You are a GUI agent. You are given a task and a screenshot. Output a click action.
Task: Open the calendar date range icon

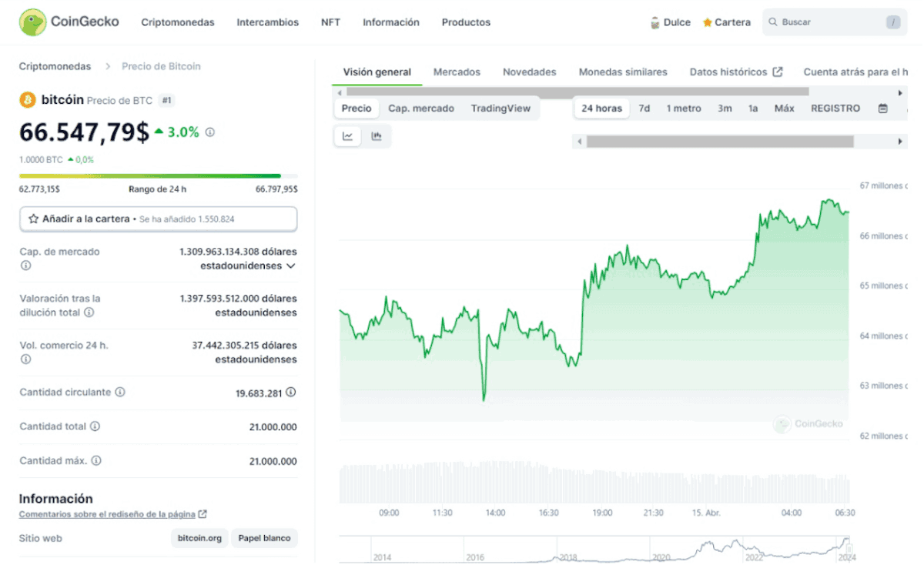pos(882,109)
